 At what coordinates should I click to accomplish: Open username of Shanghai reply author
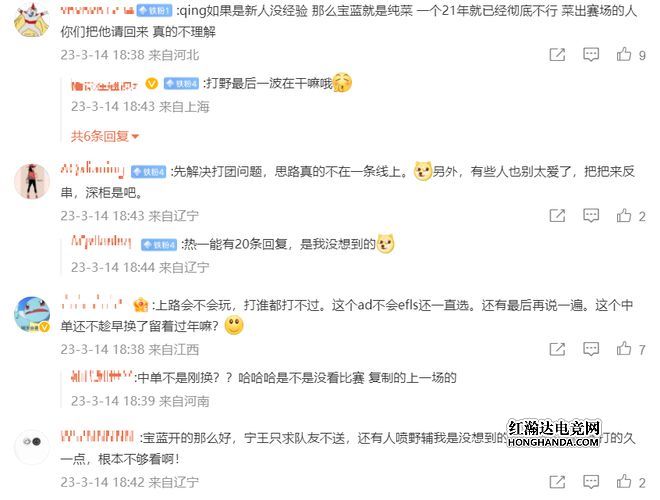tap(104, 85)
